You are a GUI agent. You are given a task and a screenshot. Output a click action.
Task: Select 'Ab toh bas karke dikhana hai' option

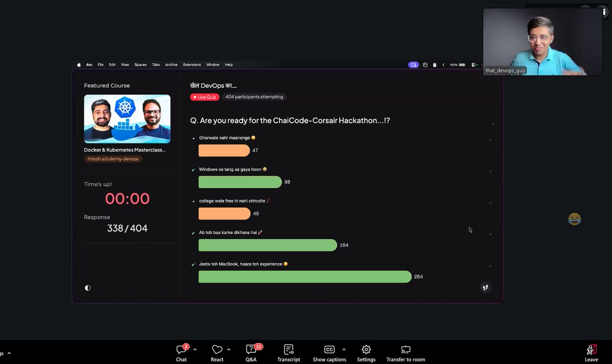coord(231,232)
